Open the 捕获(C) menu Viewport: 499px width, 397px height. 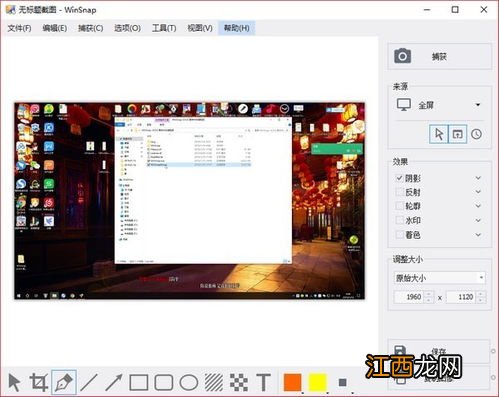point(90,28)
